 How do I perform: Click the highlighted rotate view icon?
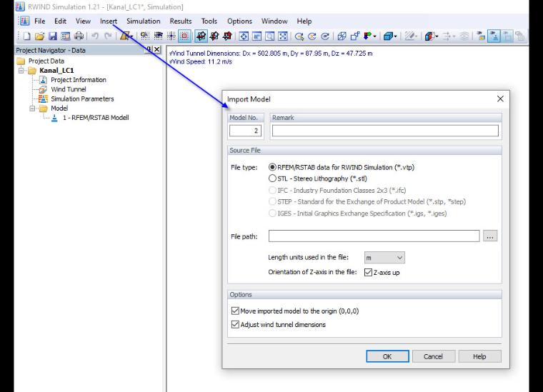point(201,36)
